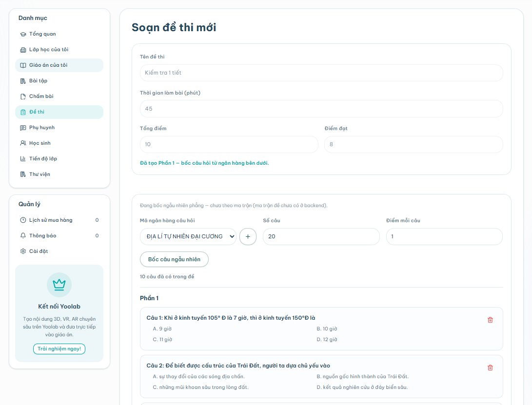Click the Phần 1 section heading
Image resolution: width=532 pixels, height=405 pixels.
click(149, 298)
